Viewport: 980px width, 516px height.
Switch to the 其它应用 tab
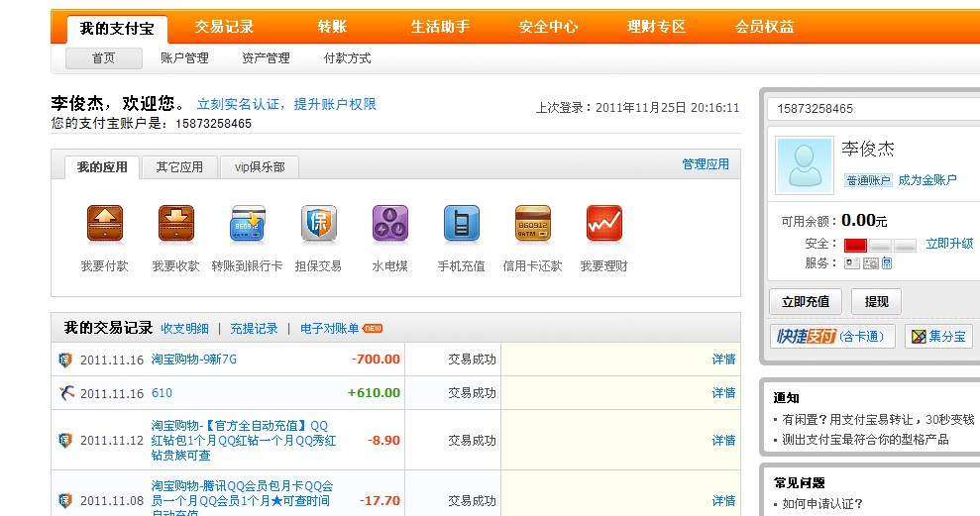tap(179, 167)
